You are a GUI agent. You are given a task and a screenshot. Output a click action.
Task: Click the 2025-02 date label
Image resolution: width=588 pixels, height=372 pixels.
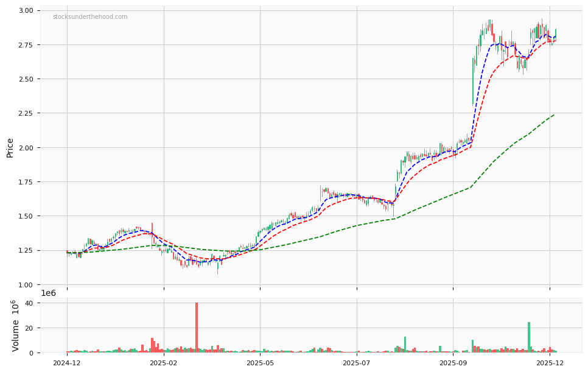(x=163, y=363)
